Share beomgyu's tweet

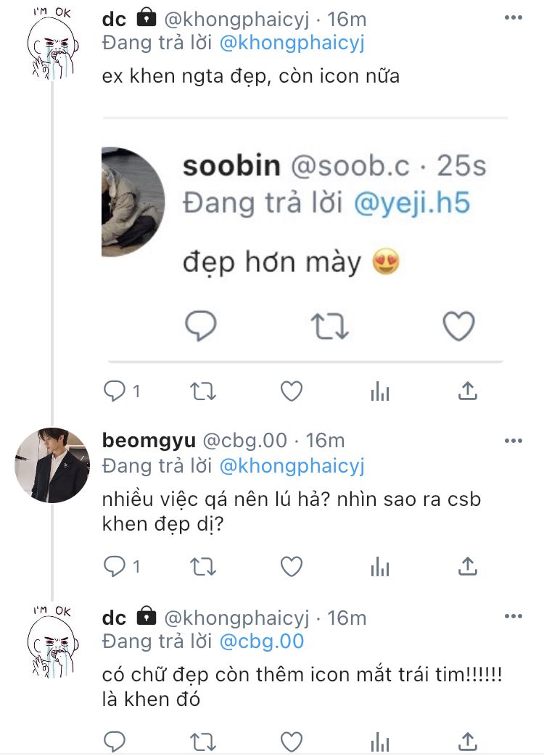469,565
